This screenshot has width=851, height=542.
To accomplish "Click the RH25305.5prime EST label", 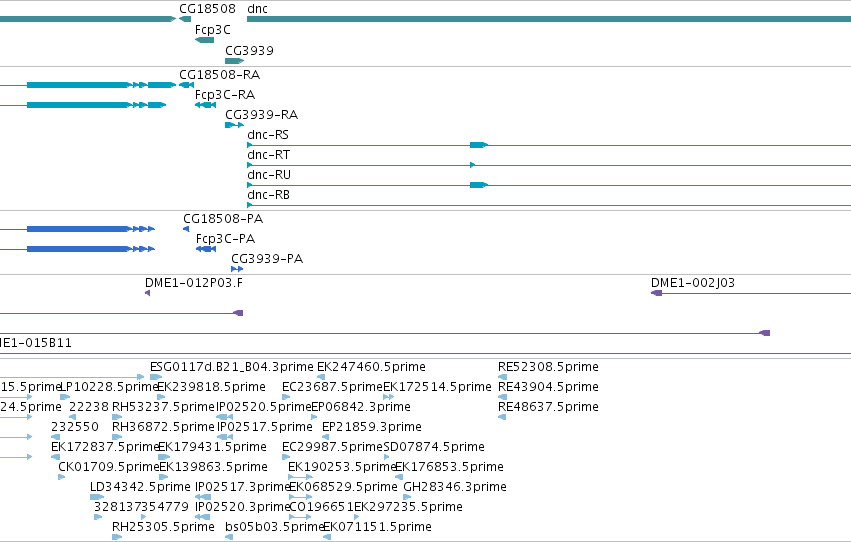I will pyautogui.click(x=163, y=528).
